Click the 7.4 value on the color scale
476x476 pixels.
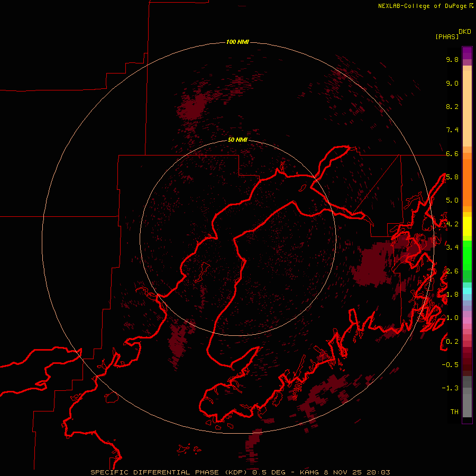[452, 130]
